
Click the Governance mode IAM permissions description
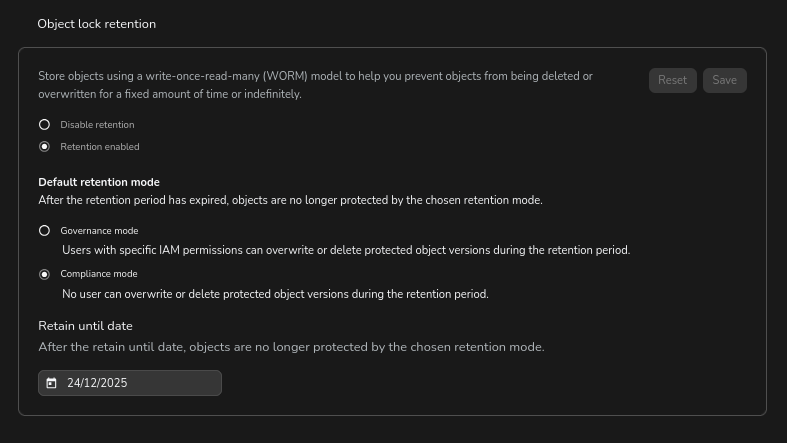[345, 250]
